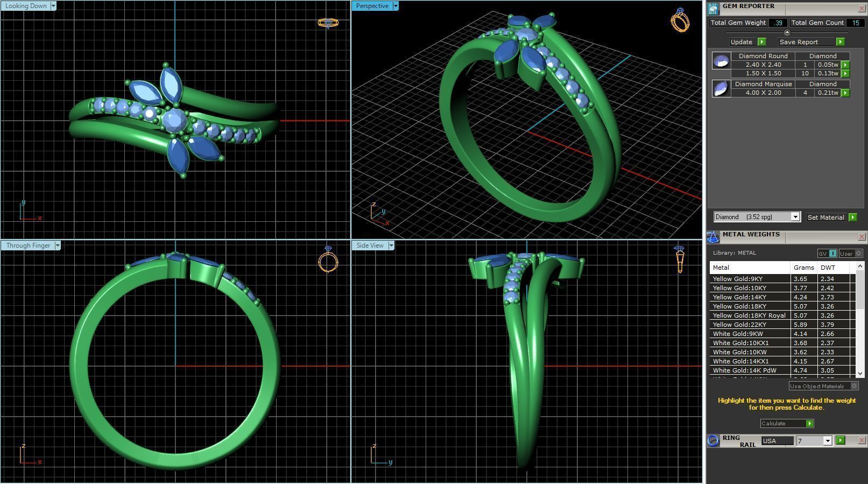The height and width of the screenshot is (484, 868).
Task: Apply ring rail with its green arrow
Action: click(x=841, y=440)
